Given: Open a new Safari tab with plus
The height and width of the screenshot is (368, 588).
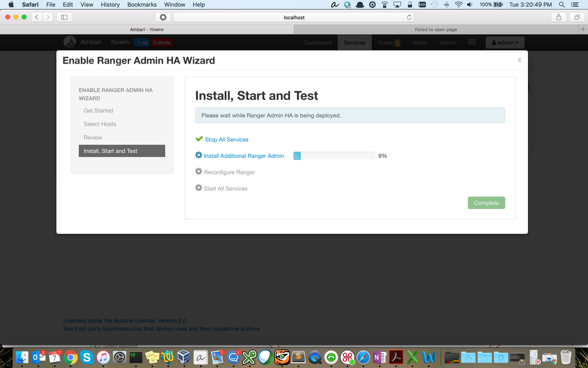Looking at the screenshot, I should point(583,29).
